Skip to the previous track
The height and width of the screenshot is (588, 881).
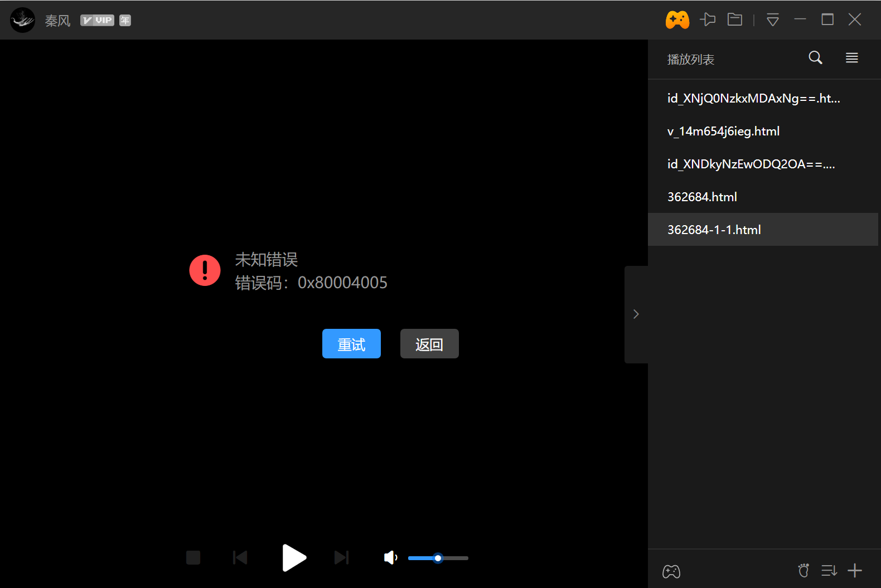click(240, 557)
